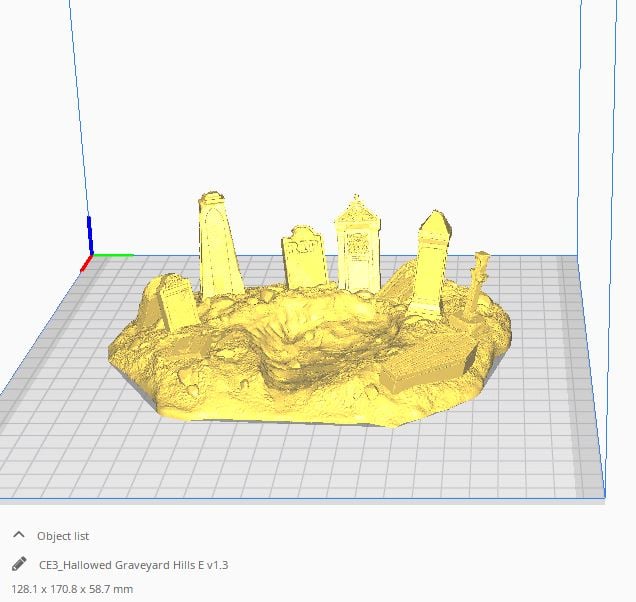This screenshot has height=602, width=636.
Task: Click the blue Z-axis indicator
Action: (90, 234)
